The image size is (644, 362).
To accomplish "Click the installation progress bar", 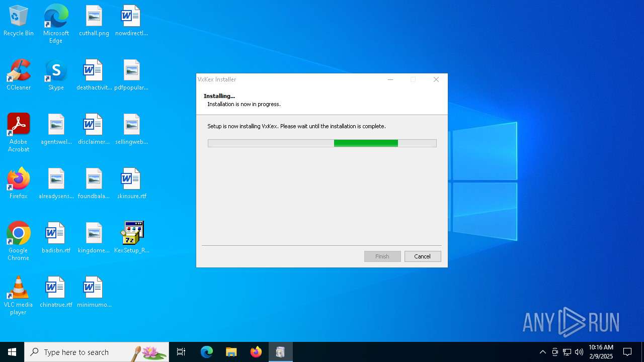I will (322, 143).
